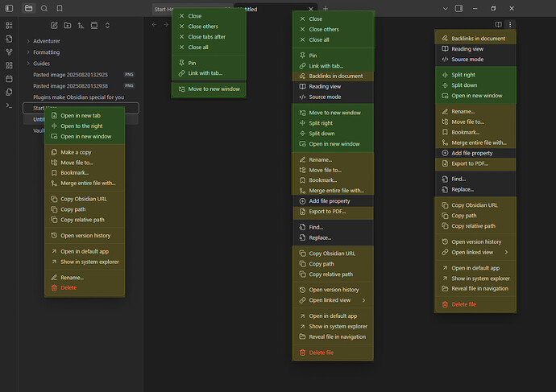Open graph view from the ribbon
Screen dimensions: 556x392
tap(9, 52)
